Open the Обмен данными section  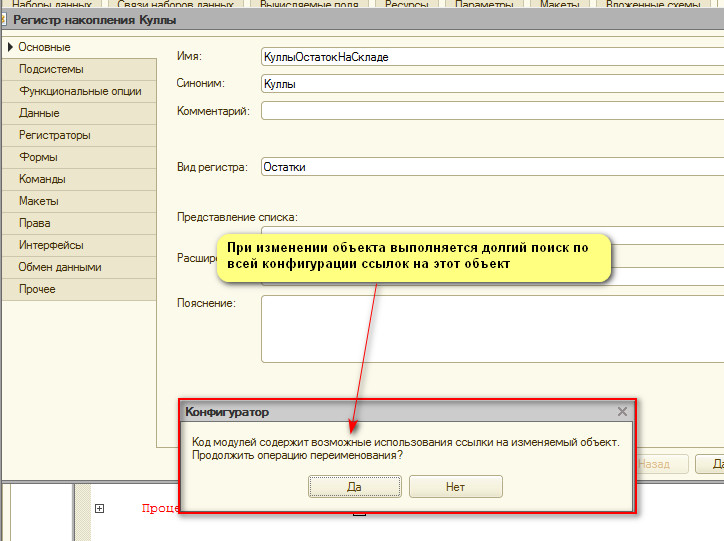pos(59,267)
